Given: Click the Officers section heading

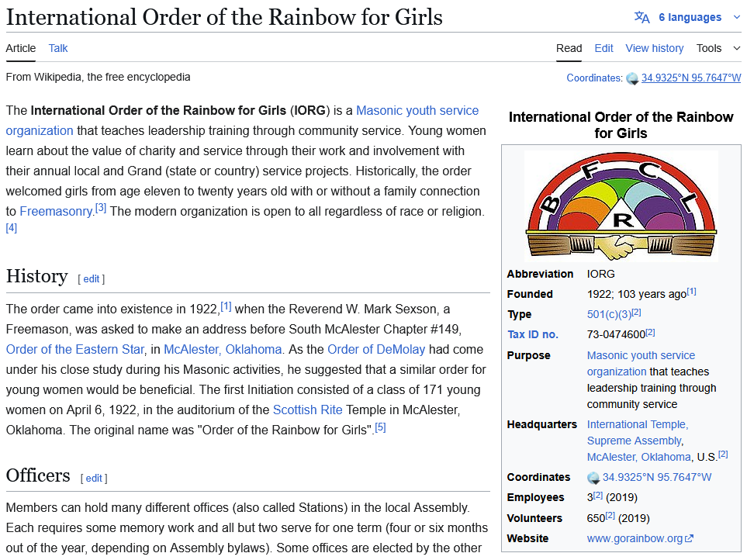Looking at the screenshot, I should 38,475.
